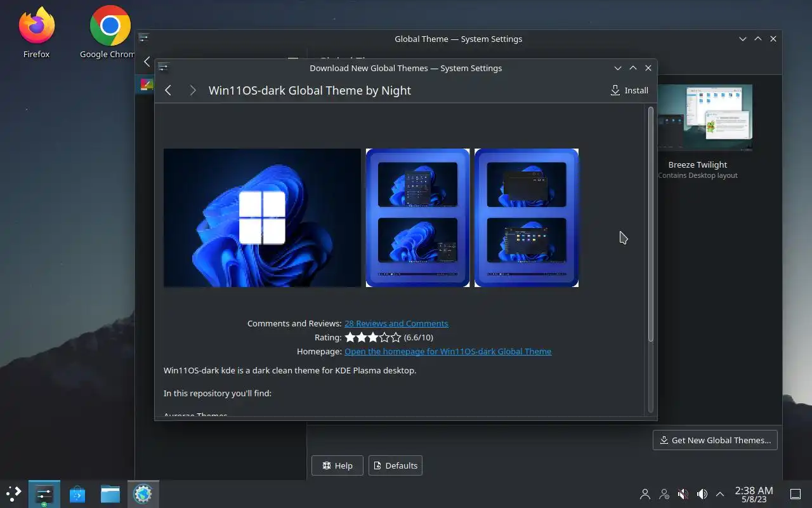Maximize the Global Theme System Settings window
812x508 pixels.
click(x=757, y=39)
